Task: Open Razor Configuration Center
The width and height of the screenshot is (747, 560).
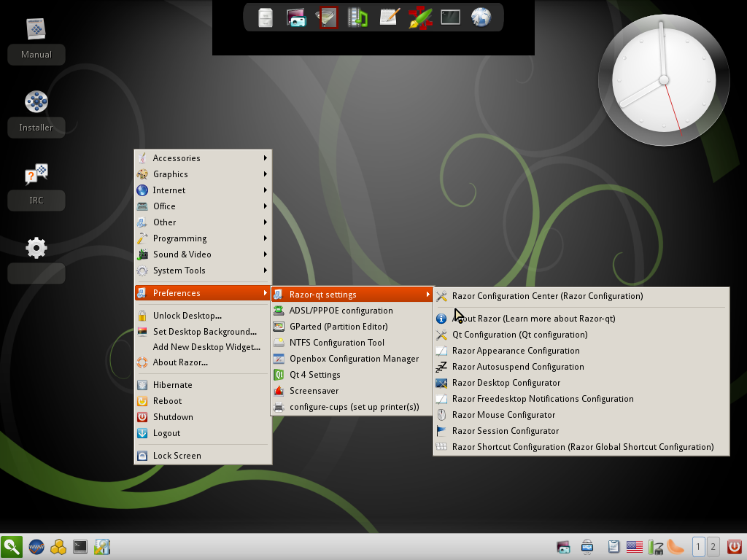Action: point(581,296)
